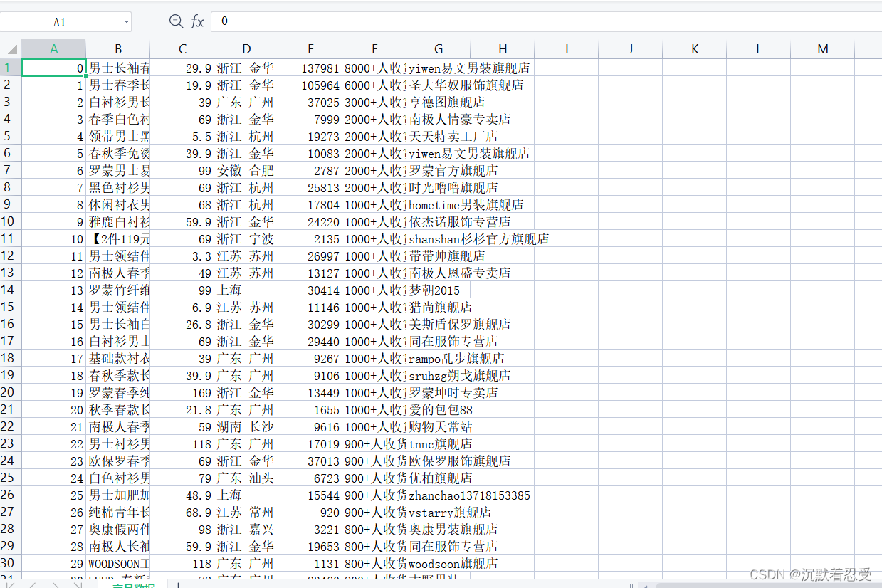Click the product cell 【2件119元
Image resolution: width=882 pixels, height=588 pixels.
[118, 238]
